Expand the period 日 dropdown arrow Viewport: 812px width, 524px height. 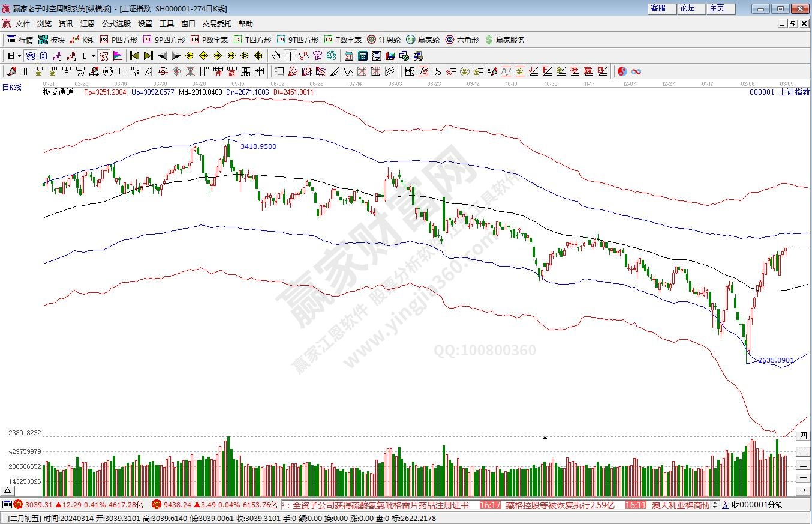tap(20, 56)
